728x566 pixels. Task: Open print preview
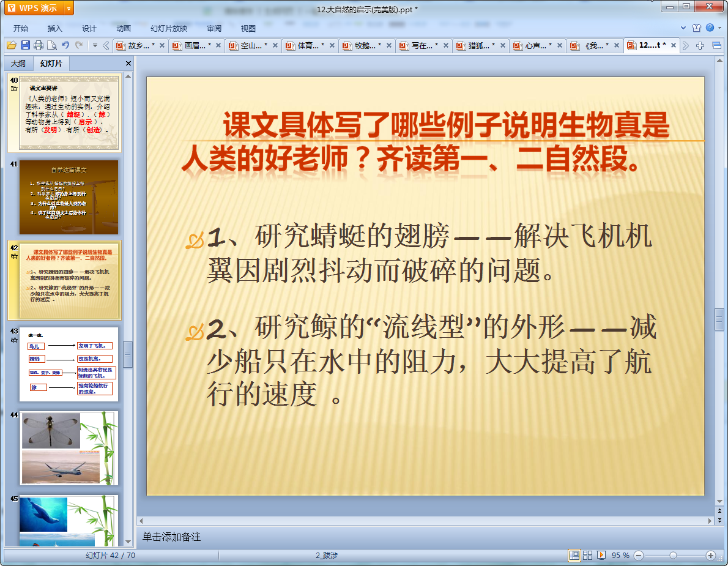pyautogui.click(x=52, y=45)
